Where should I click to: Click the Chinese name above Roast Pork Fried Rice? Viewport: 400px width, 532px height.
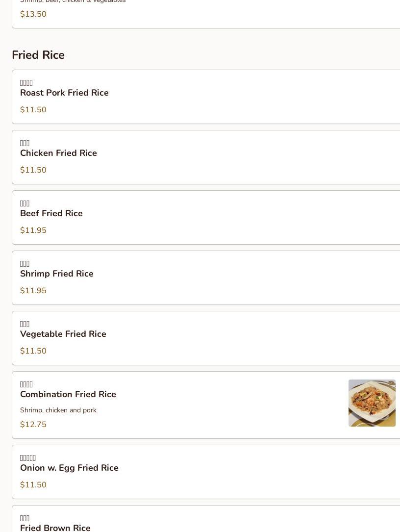[x=26, y=83]
